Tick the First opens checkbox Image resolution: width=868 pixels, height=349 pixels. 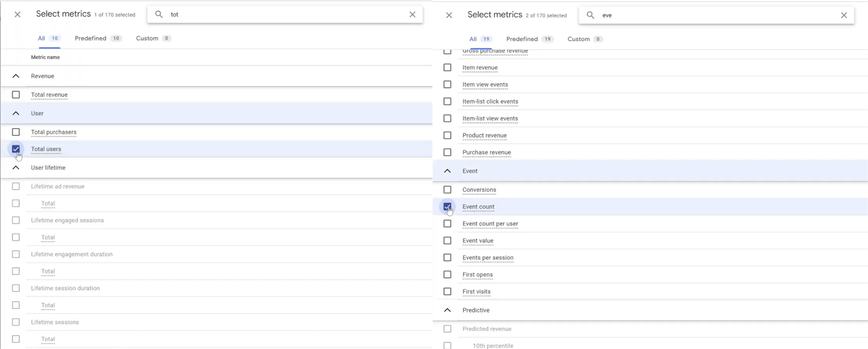(x=447, y=274)
